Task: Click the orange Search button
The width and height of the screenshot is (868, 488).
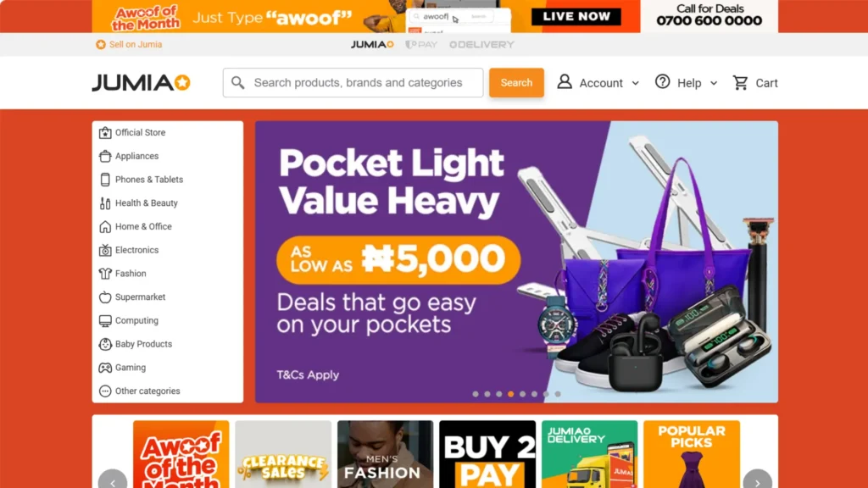Action: (x=516, y=82)
